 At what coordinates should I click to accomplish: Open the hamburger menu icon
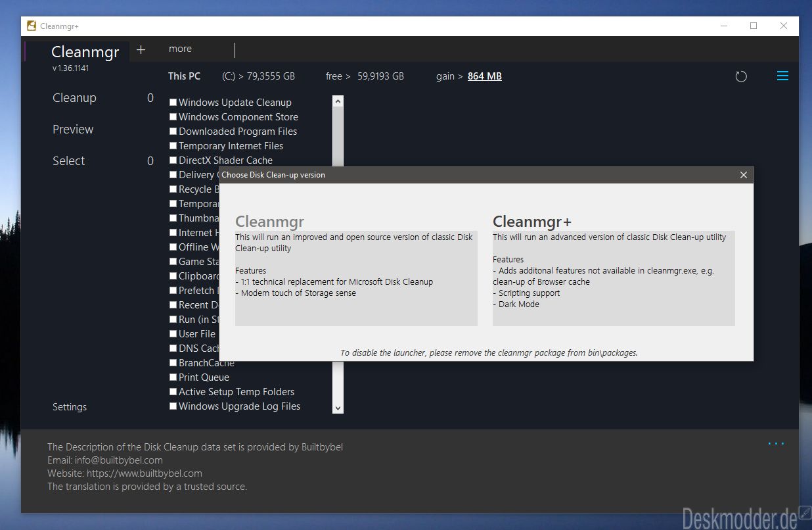coord(782,76)
